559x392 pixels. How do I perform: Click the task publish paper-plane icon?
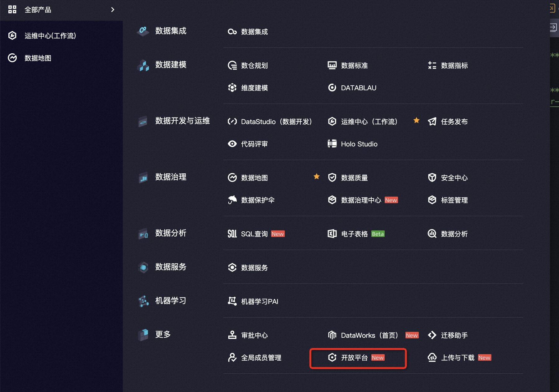(x=432, y=122)
